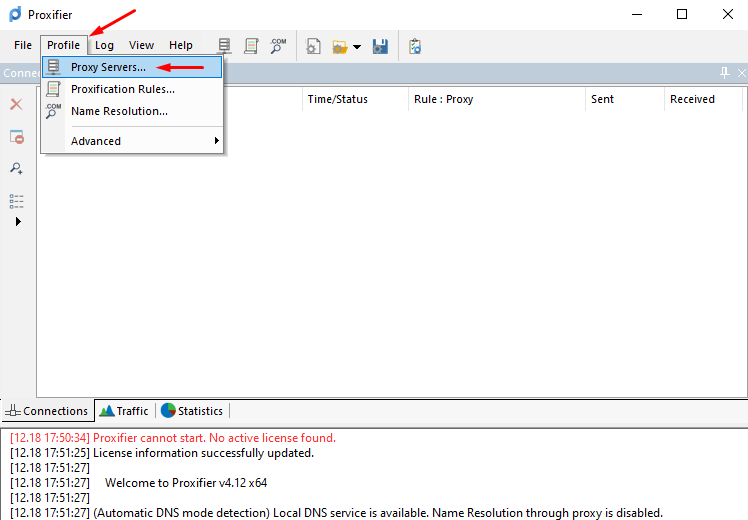Click window block icon in sidebar
The image size is (748, 520).
tap(17, 137)
